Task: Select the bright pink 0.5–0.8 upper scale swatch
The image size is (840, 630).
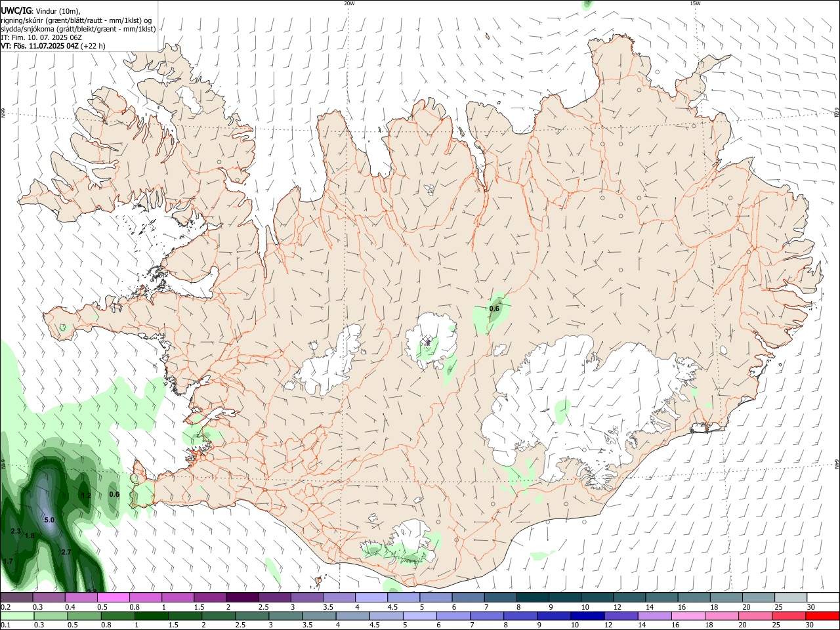Action: coord(113,598)
